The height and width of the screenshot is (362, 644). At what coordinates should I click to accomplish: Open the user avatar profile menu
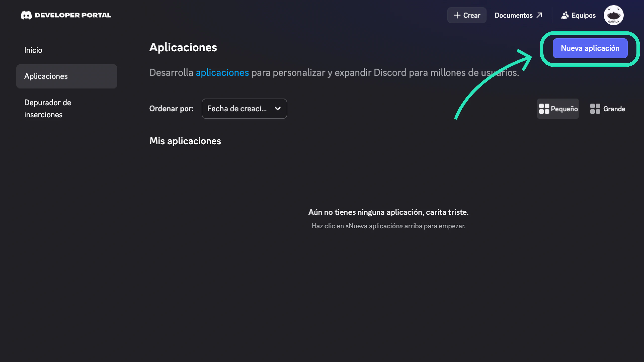click(x=614, y=15)
